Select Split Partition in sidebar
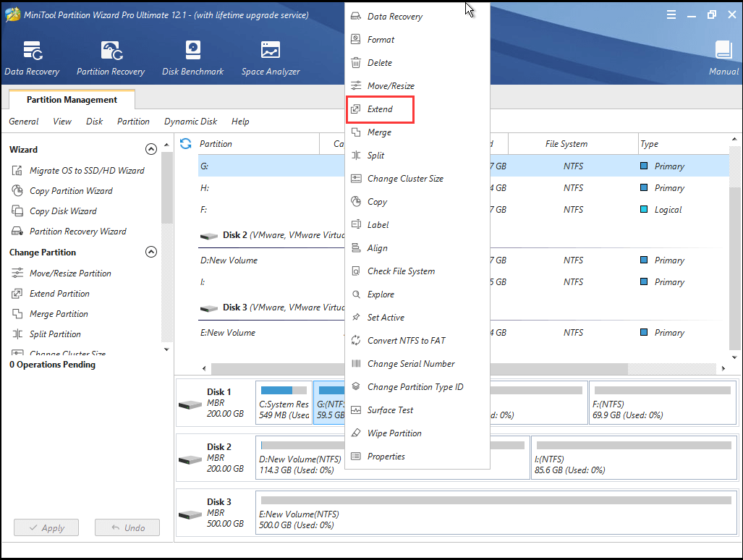743x560 pixels. (54, 334)
